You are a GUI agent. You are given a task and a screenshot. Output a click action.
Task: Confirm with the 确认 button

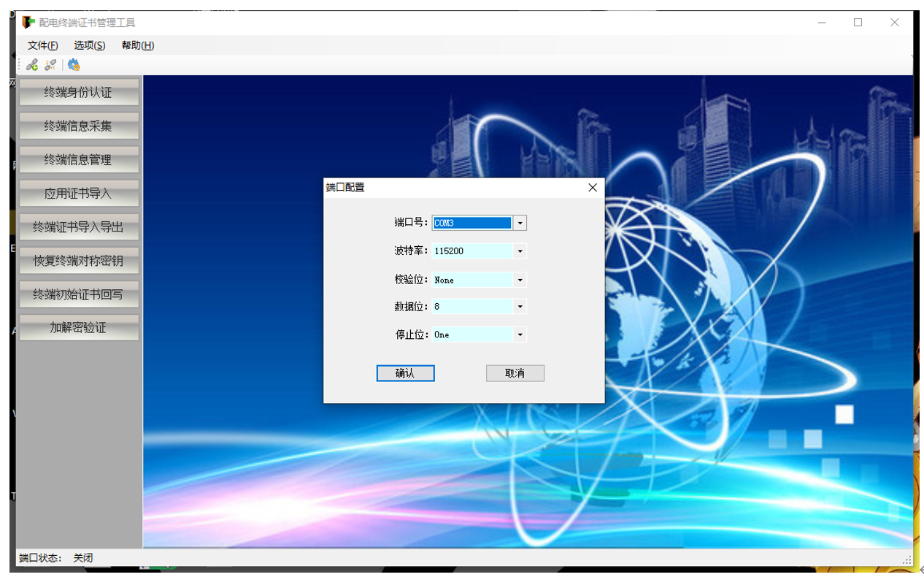(405, 373)
